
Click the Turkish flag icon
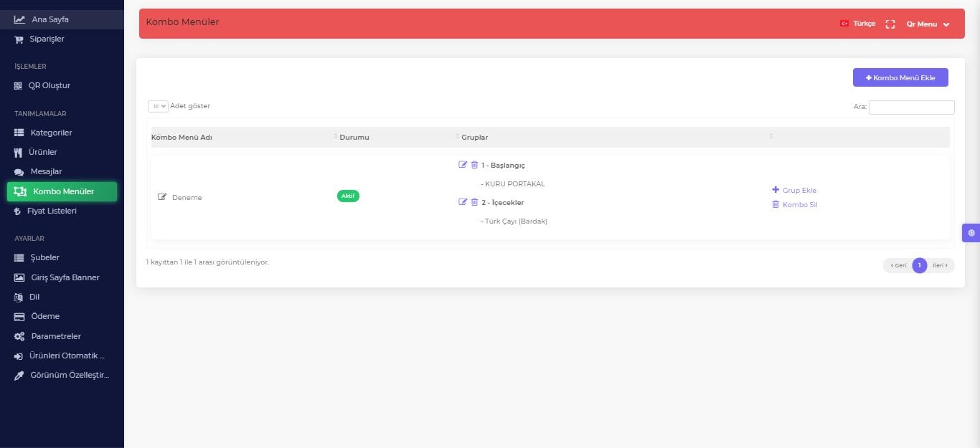(844, 24)
